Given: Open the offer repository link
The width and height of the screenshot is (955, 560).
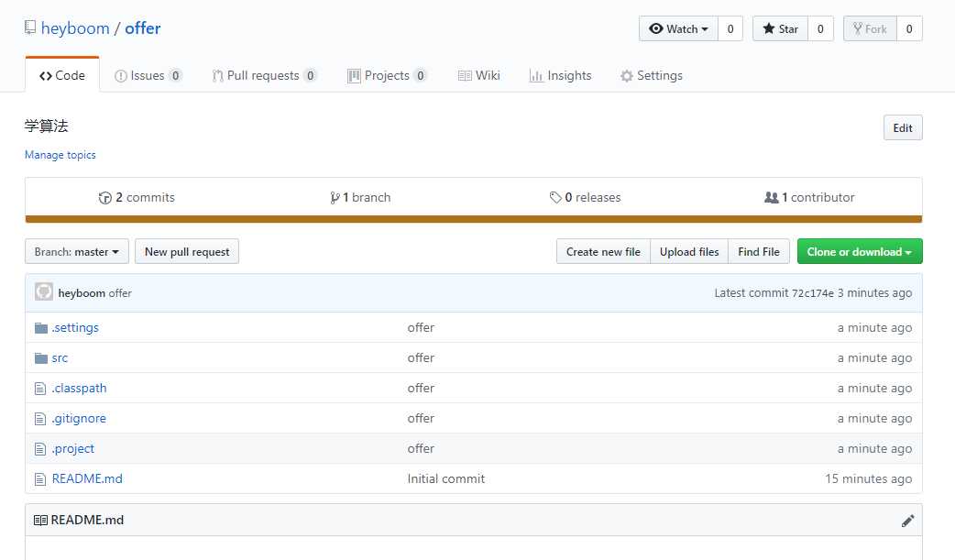Looking at the screenshot, I should (143, 28).
